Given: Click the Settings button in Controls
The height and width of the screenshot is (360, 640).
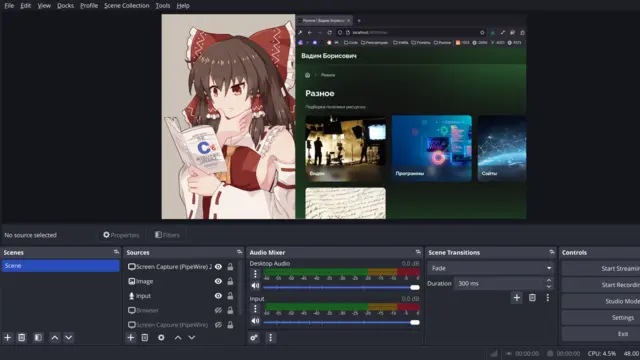Looking at the screenshot, I should click(x=601, y=318).
